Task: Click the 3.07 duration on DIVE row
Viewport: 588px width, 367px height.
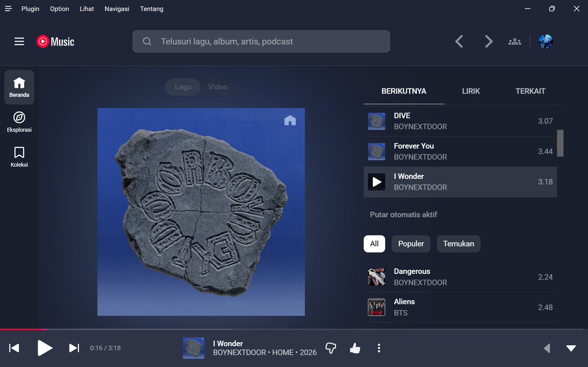Action: click(545, 121)
